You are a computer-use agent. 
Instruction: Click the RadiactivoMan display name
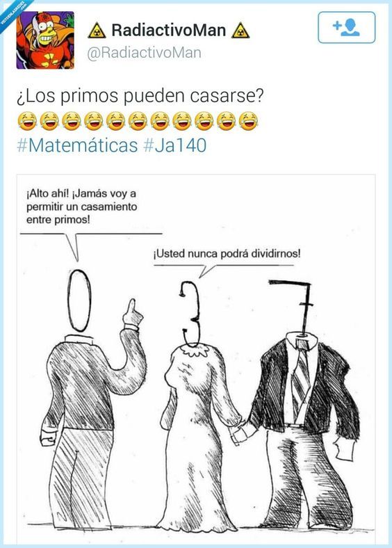click(x=169, y=30)
